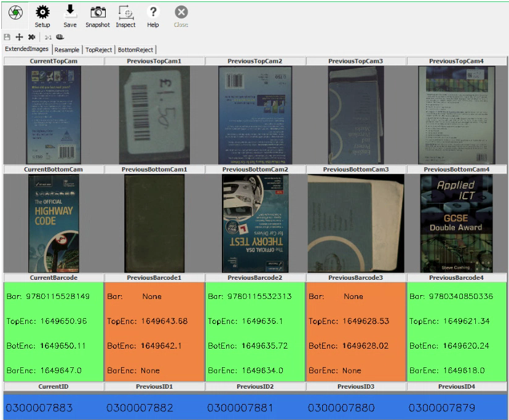
Task: Open Help question mark icon
Action: coord(153,12)
